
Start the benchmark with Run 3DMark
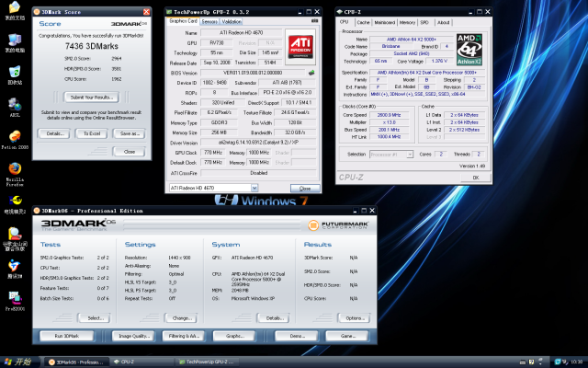point(67,336)
